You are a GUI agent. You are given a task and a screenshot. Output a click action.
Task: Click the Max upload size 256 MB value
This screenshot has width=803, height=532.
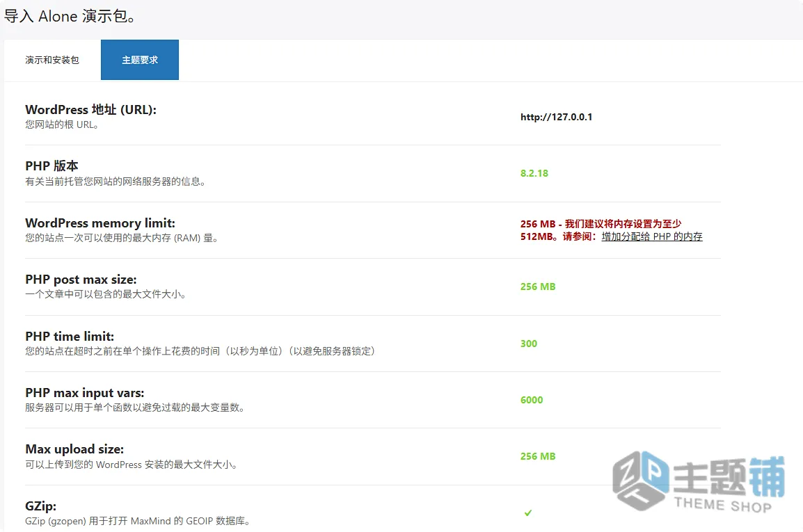pos(538,456)
